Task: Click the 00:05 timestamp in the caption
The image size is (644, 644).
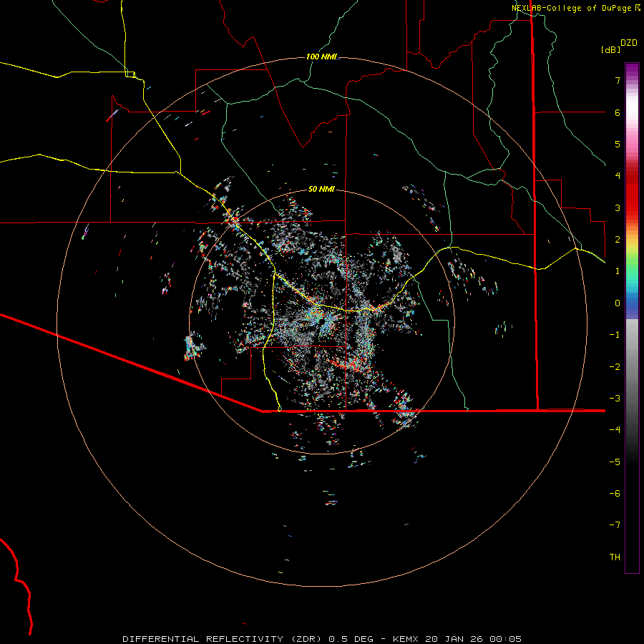Action: pyautogui.click(x=507, y=638)
